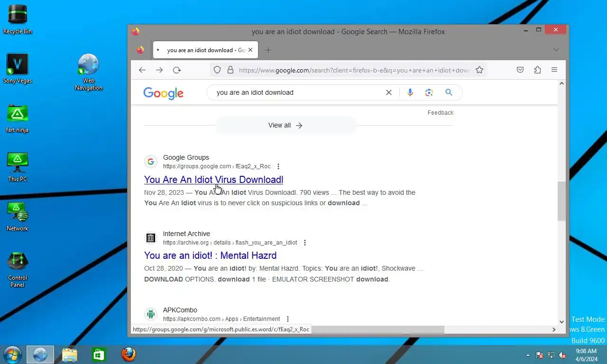Open Firefox hamburger application menu

pos(554,70)
